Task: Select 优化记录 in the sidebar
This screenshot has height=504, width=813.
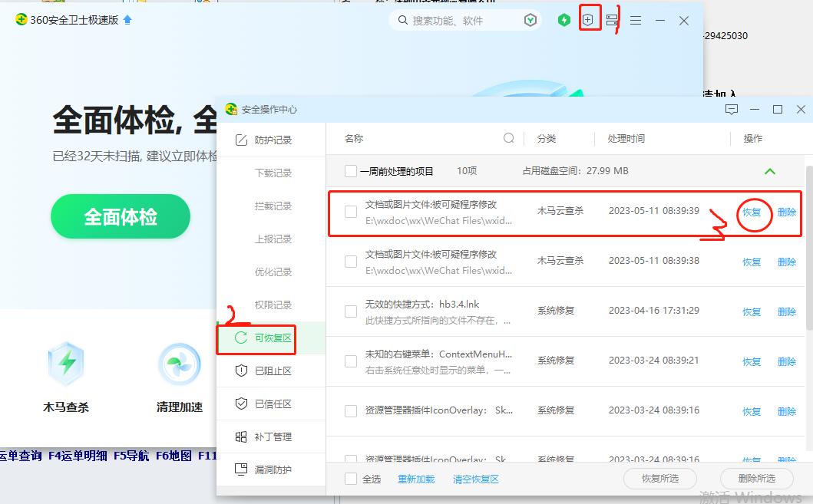Action: click(273, 272)
